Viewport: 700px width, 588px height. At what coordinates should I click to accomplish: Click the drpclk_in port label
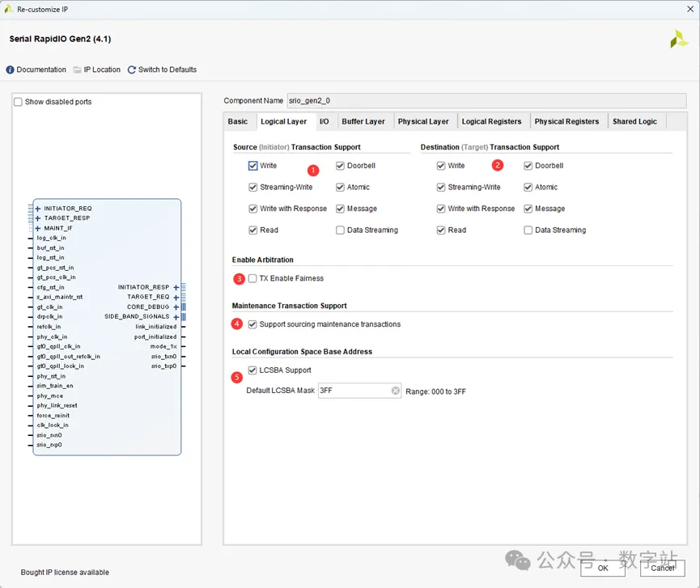(49, 317)
